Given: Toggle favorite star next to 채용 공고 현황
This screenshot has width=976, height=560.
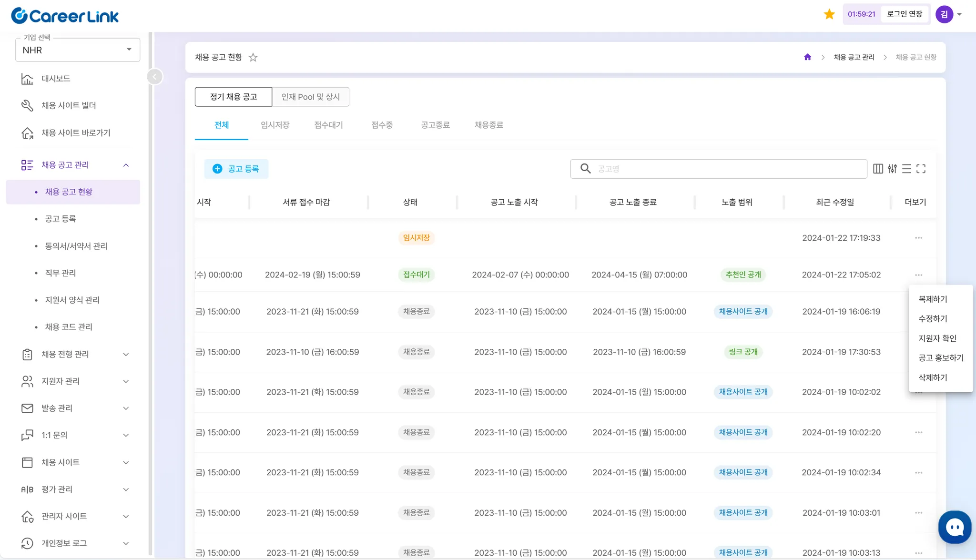Looking at the screenshot, I should pos(253,58).
